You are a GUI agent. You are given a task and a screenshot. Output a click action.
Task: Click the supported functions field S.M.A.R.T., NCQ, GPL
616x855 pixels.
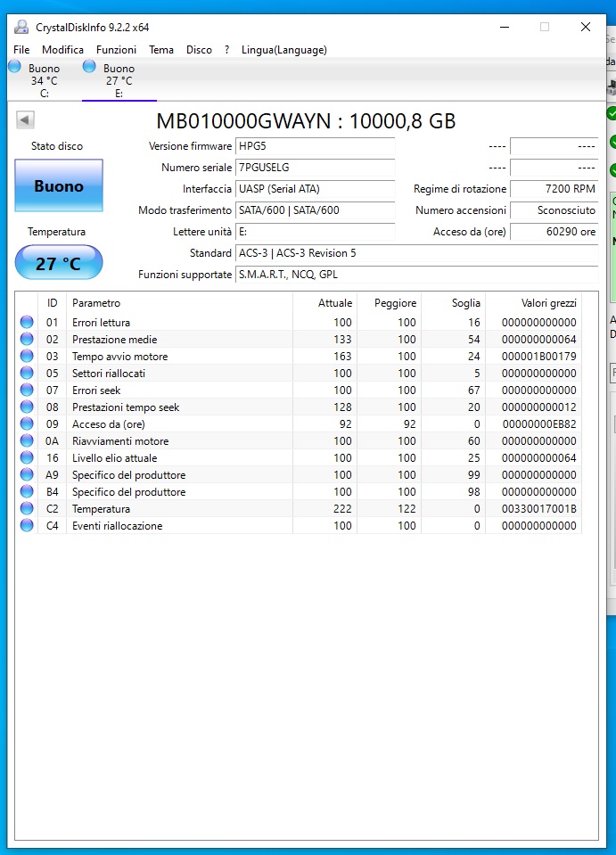(x=417, y=275)
